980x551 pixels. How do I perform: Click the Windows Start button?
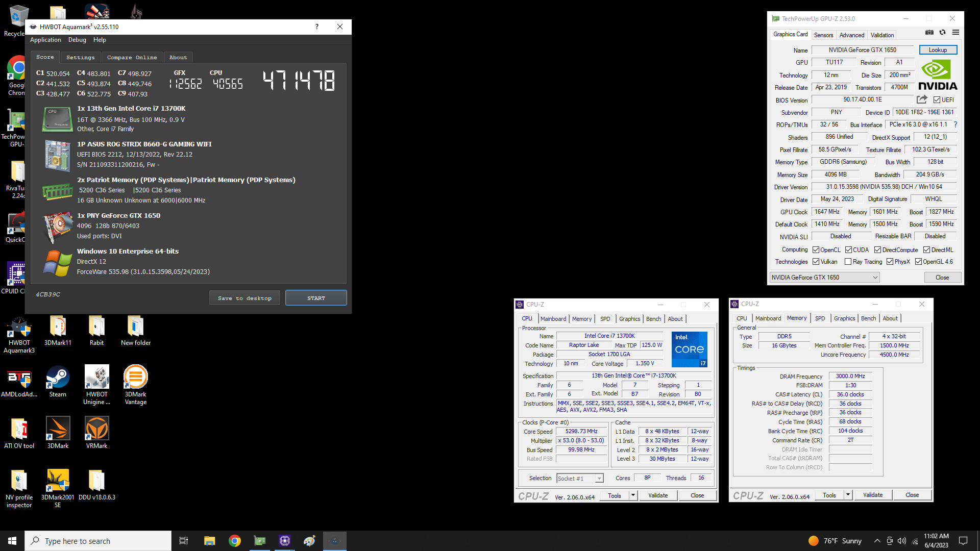(x=12, y=541)
